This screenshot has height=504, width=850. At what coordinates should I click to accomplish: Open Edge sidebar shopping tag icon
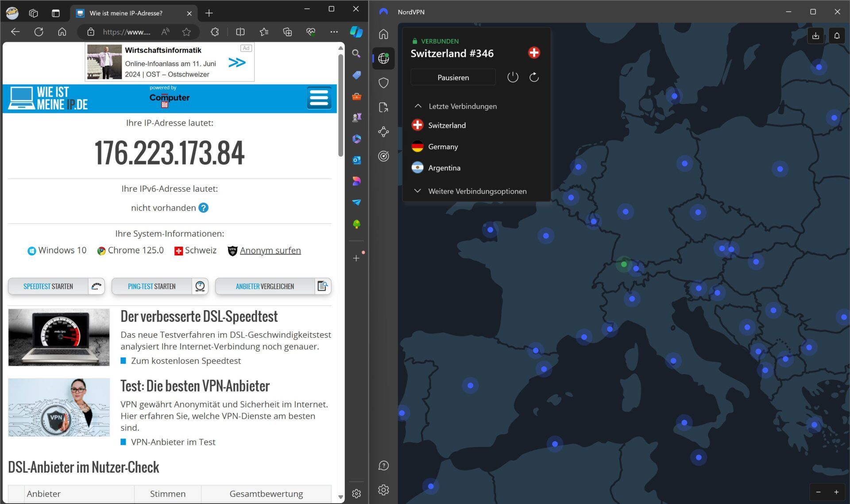[x=356, y=75]
